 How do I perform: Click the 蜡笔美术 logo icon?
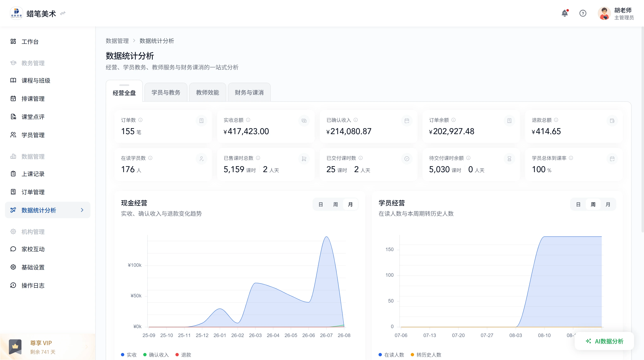[x=17, y=13]
